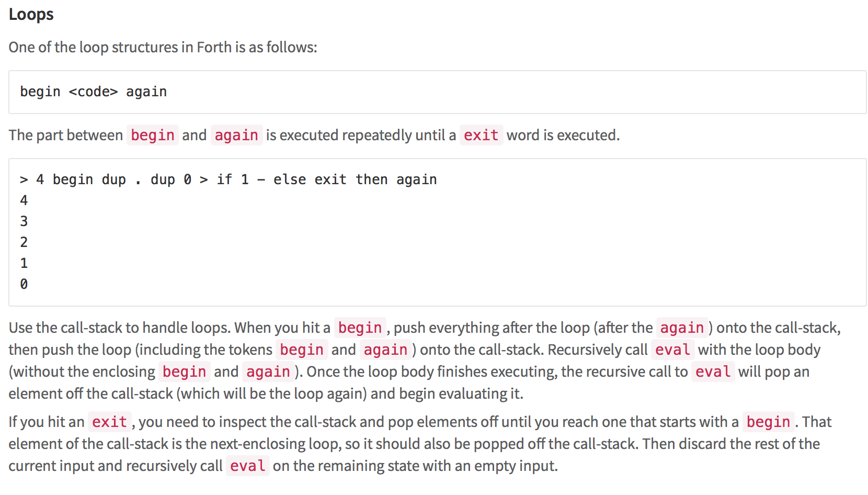This screenshot has height=495, width=868.
Task: Click the inline exit after "If you hit an"
Action: [x=109, y=422]
